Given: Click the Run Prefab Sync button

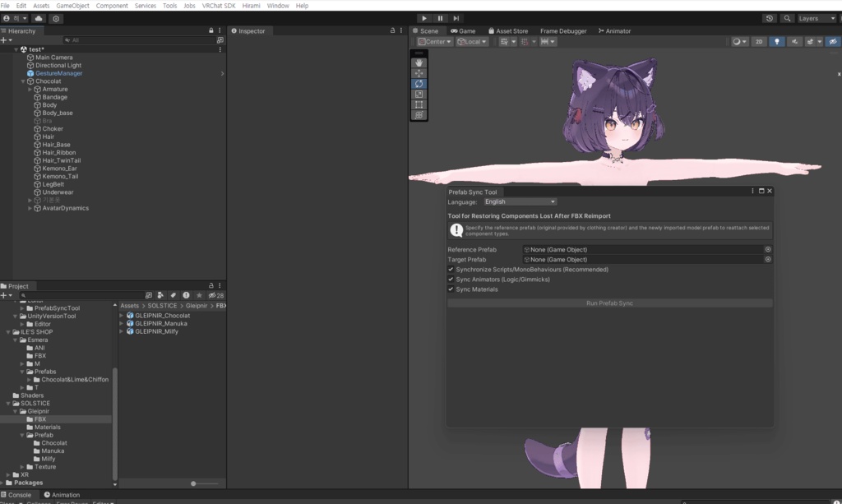Looking at the screenshot, I should coord(608,303).
